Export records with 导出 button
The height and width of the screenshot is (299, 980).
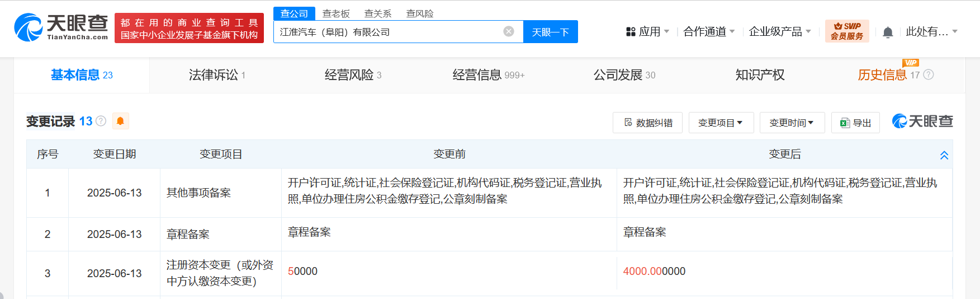[x=855, y=123]
